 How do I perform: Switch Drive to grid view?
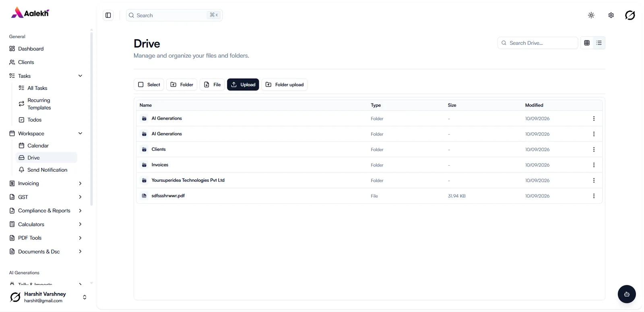[x=587, y=43]
